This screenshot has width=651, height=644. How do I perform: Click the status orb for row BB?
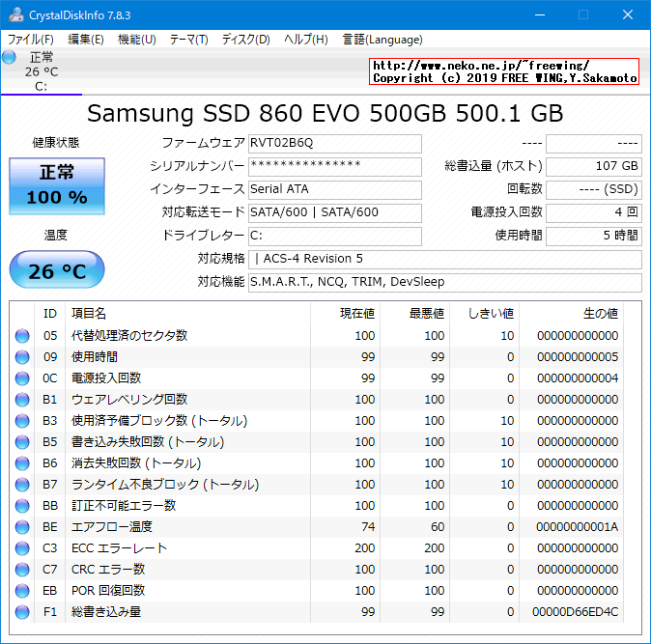pos(22,506)
